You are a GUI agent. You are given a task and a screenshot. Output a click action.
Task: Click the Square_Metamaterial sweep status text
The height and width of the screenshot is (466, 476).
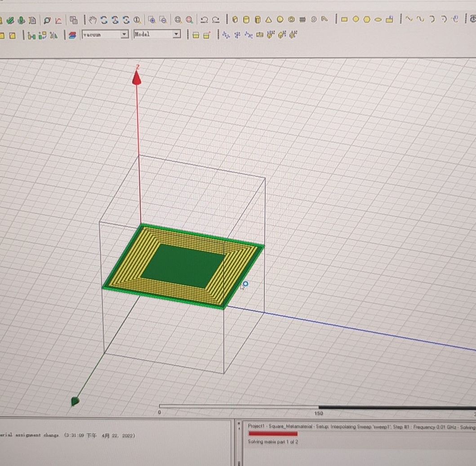(361, 426)
